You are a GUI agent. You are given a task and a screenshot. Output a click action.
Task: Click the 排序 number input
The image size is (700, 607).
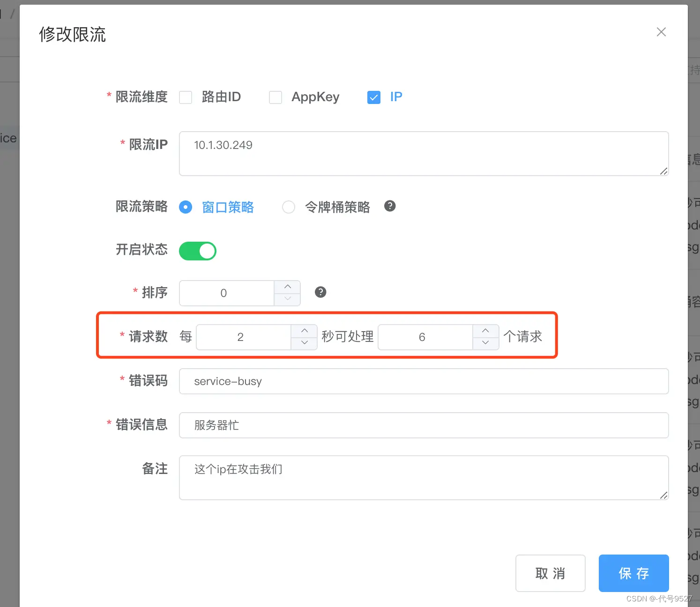pos(227,293)
